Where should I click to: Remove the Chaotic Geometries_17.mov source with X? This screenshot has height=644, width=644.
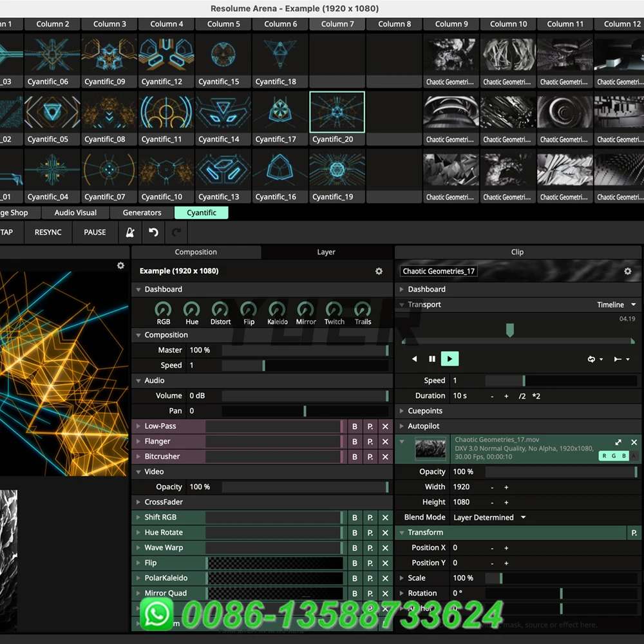point(634,442)
